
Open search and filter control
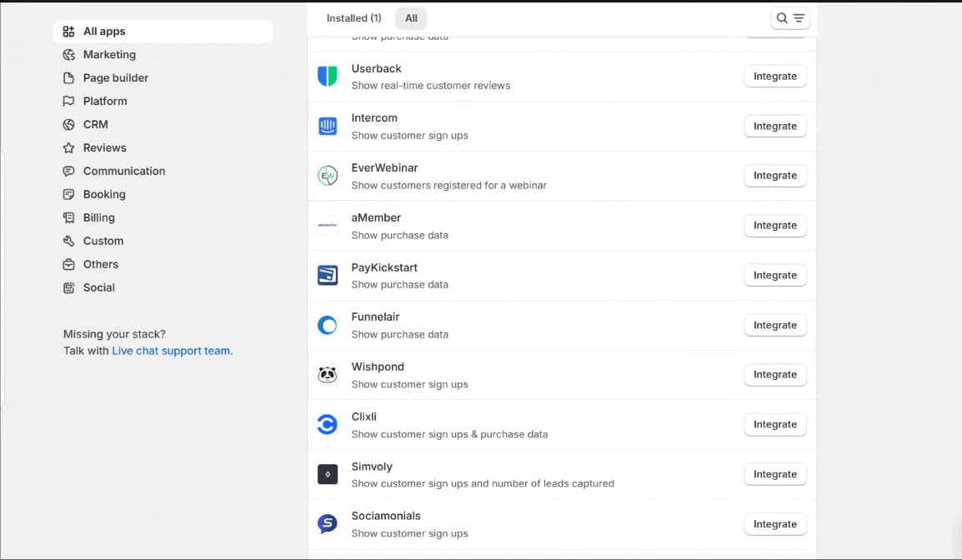pos(789,18)
